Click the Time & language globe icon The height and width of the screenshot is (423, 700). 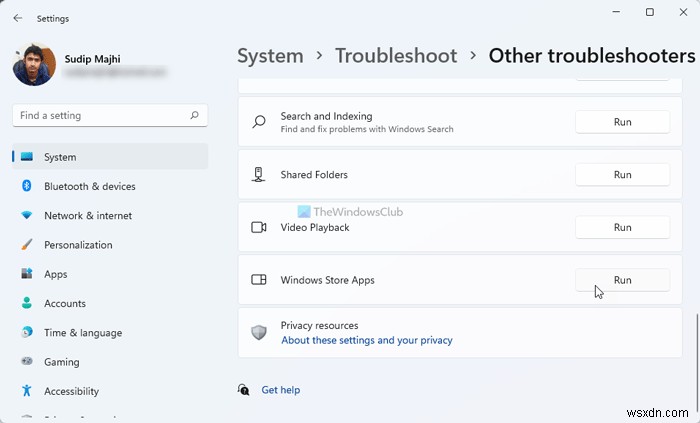pos(27,332)
